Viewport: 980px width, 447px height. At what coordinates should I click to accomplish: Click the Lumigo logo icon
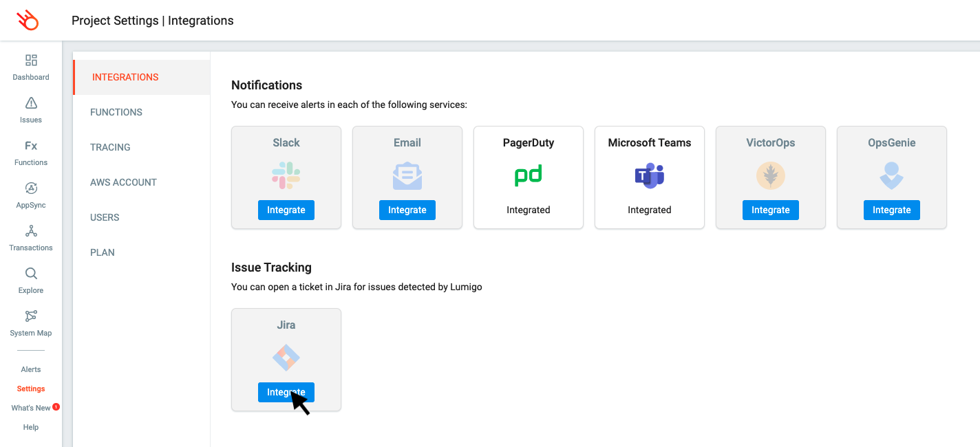point(28,21)
